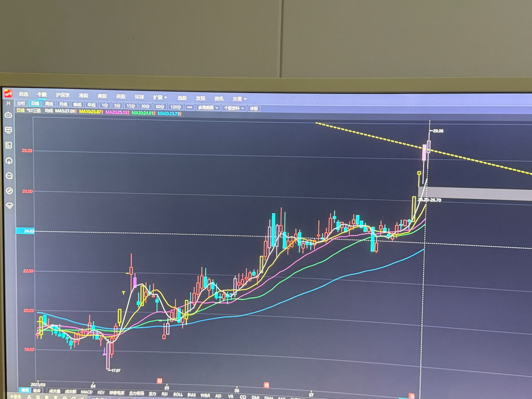
Task: Select the 成交量 volume indicator
Action: click(x=55, y=391)
